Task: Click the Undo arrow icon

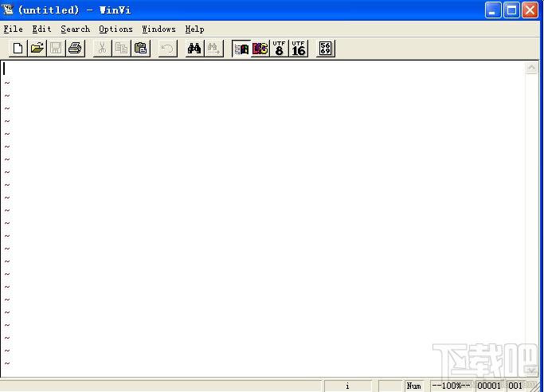Action: pyautogui.click(x=167, y=49)
